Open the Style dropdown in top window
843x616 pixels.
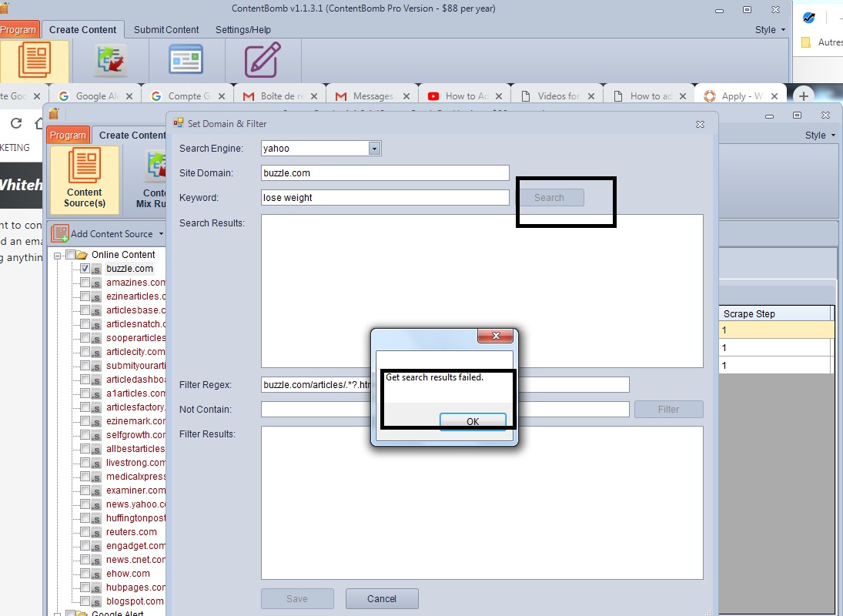coord(770,30)
